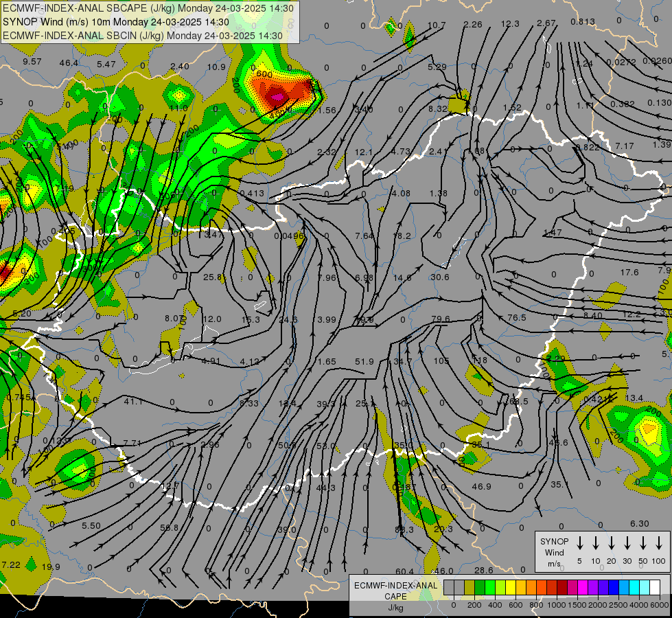Click map value '46.4'
672x618 pixels.
tap(69, 63)
